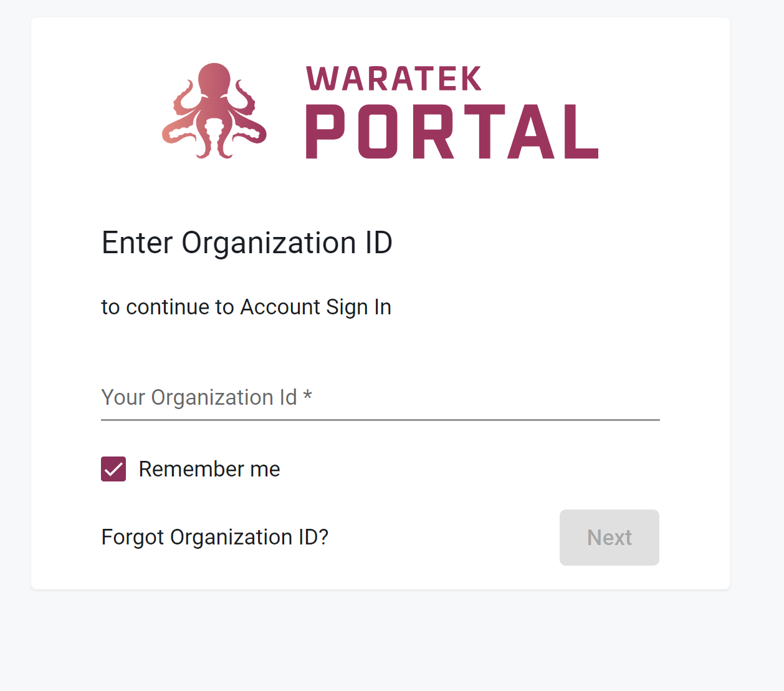Click the white checkmark icon

tap(113, 469)
